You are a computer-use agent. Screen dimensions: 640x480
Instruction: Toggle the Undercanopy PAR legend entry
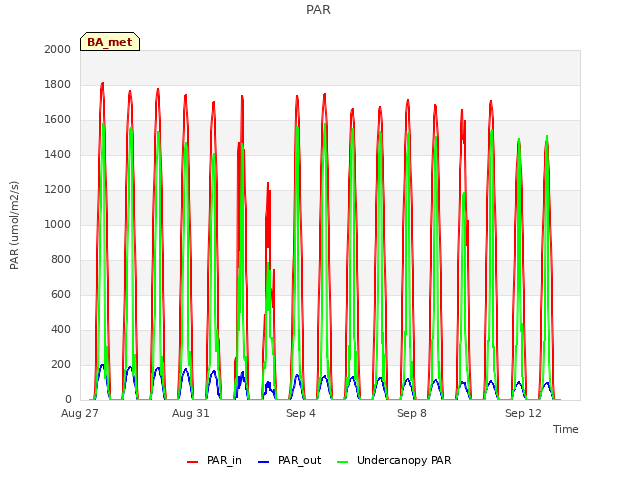(x=394, y=460)
